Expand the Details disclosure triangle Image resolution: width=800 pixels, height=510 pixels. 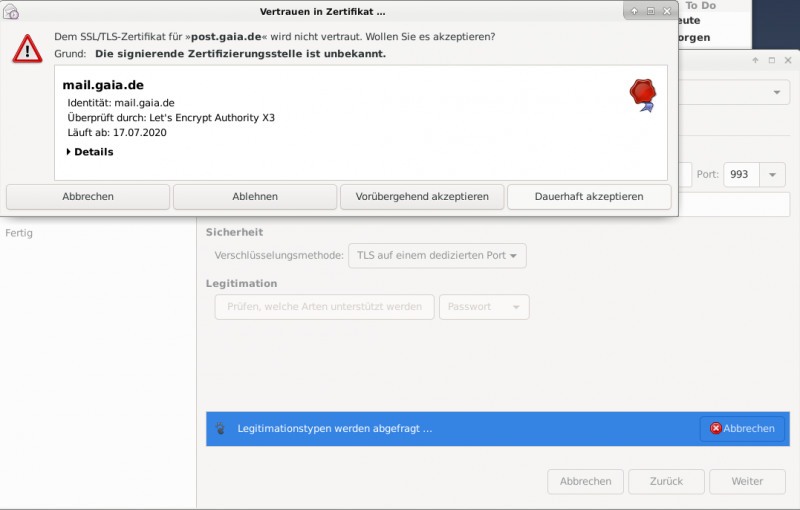coord(68,152)
